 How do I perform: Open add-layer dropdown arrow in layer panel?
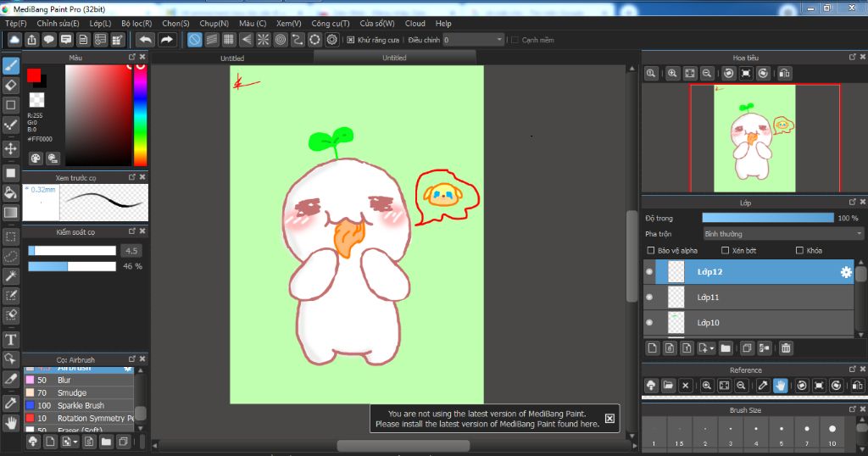click(x=712, y=348)
